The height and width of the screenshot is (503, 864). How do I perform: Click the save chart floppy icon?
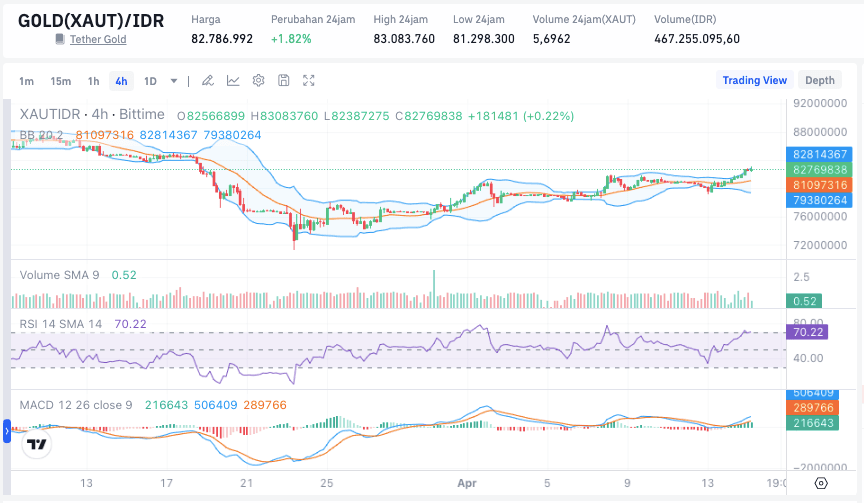284,81
